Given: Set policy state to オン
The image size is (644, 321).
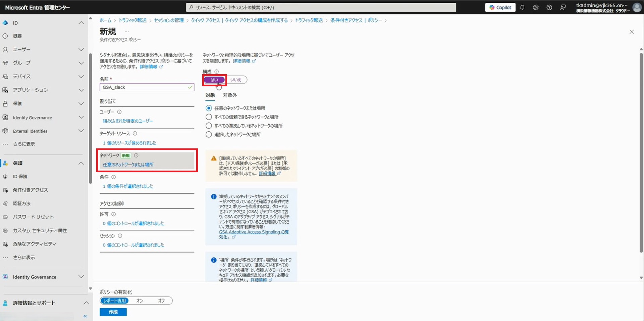Looking at the screenshot, I should pyautogui.click(x=140, y=301).
